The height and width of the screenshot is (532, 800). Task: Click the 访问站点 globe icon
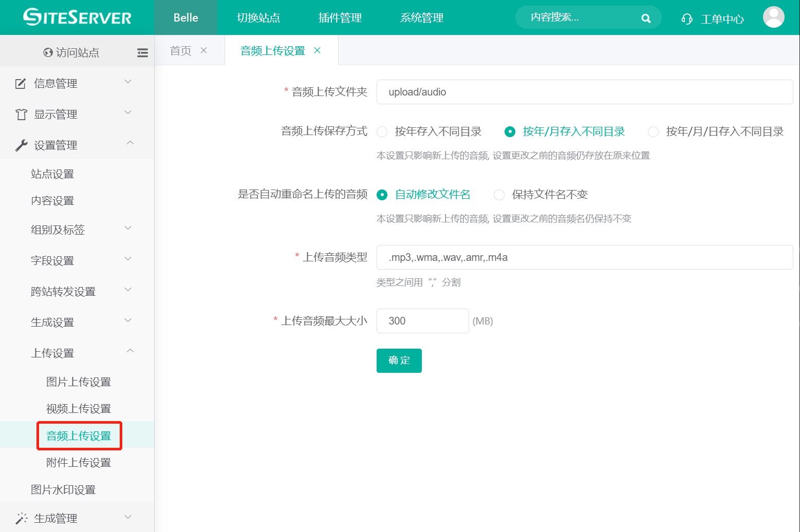(48, 52)
